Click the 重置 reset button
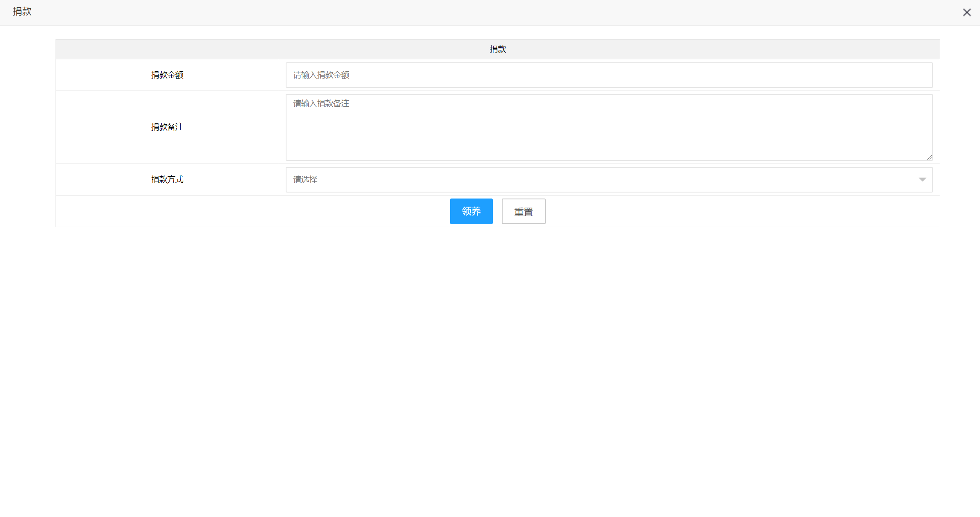Image resolution: width=980 pixels, height=517 pixels. 523,211
